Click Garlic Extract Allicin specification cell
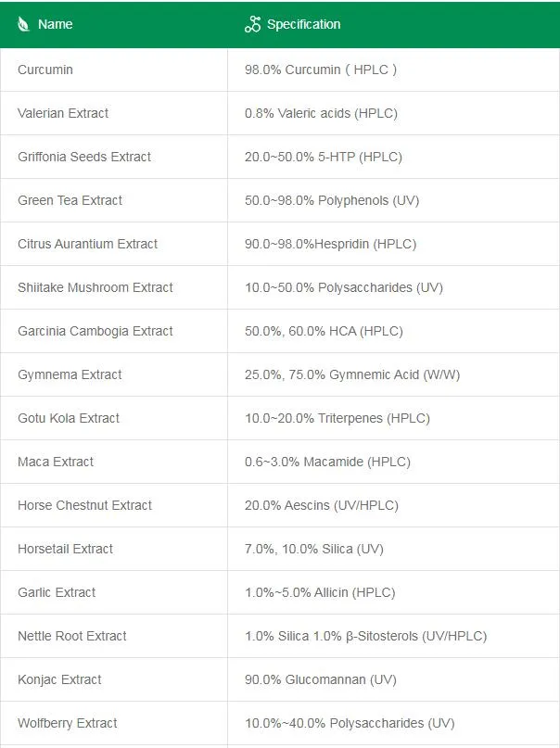 (319, 592)
